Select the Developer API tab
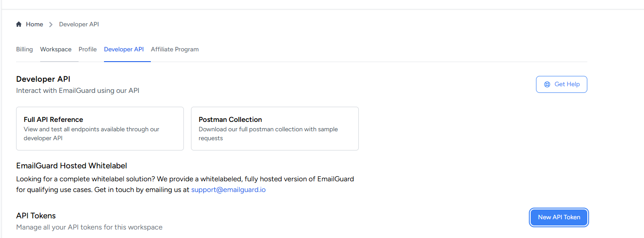 124,49
